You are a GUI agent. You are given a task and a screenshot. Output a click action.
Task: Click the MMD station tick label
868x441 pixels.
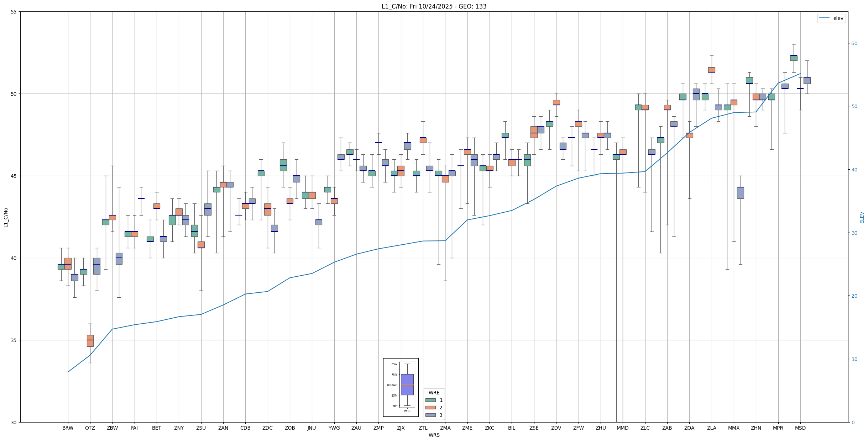[622, 428]
